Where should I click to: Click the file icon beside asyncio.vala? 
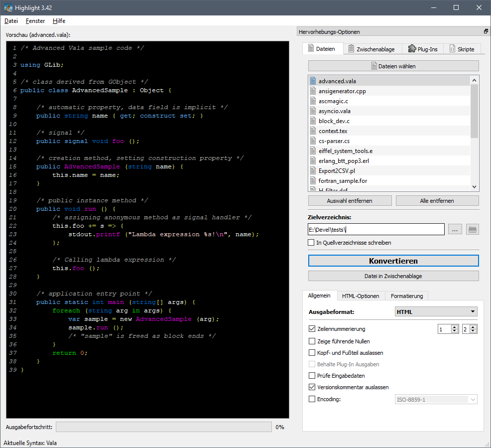[313, 111]
